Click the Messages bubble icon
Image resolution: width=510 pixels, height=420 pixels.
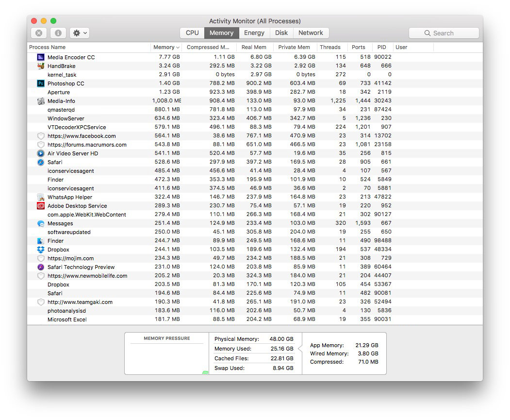pyautogui.click(x=41, y=223)
